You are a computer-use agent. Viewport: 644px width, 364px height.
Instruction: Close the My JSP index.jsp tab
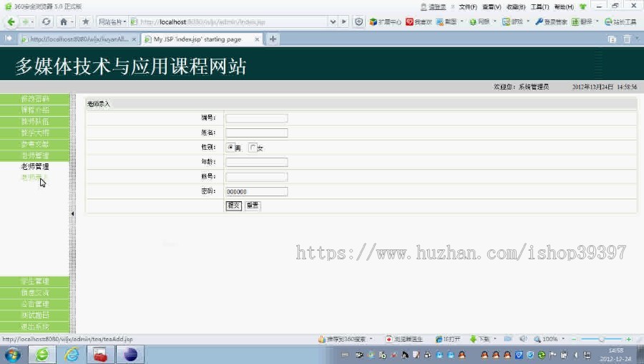[x=257, y=39]
